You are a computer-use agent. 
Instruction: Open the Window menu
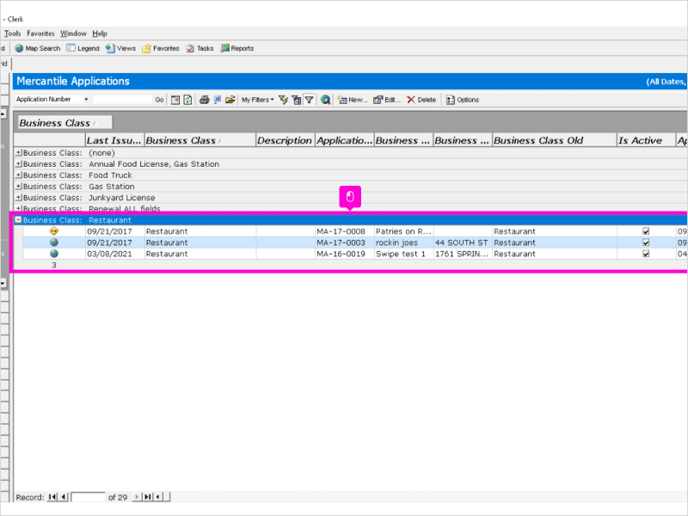[x=73, y=33]
